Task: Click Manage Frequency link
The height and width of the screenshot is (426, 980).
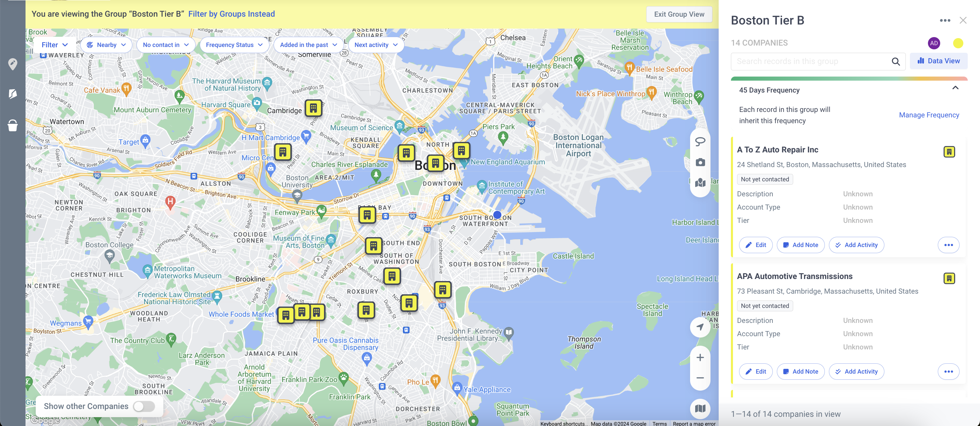Action: (929, 115)
